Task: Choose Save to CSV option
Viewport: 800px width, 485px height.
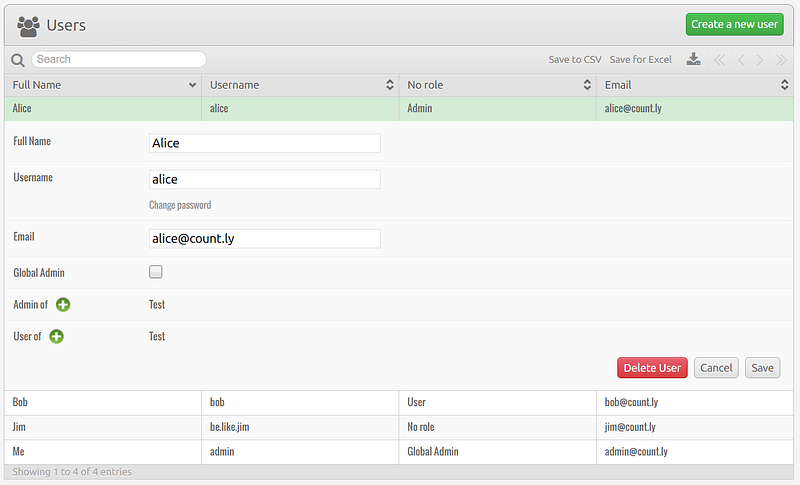Action: [x=575, y=60]
